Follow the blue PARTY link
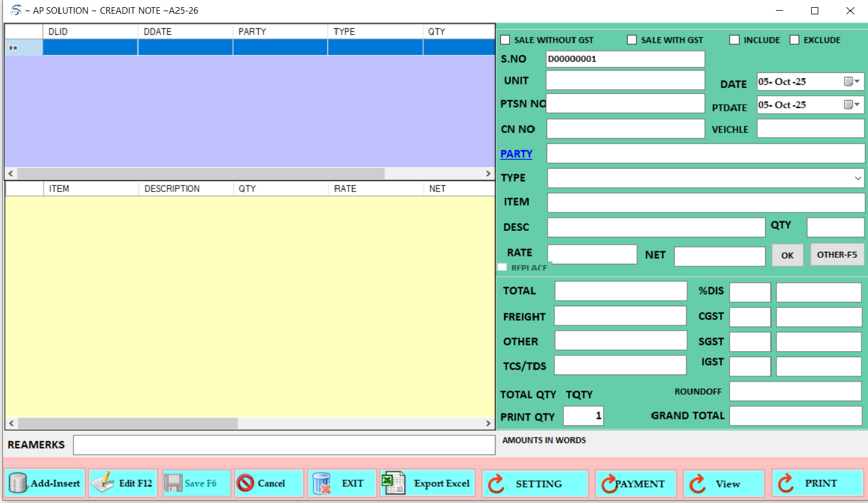 click(516, 154)
